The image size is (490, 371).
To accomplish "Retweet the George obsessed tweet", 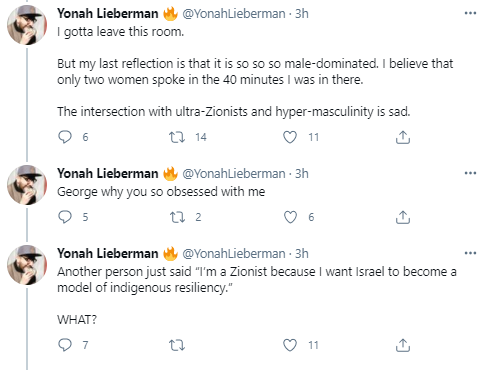I will click(x=177, y=217).
